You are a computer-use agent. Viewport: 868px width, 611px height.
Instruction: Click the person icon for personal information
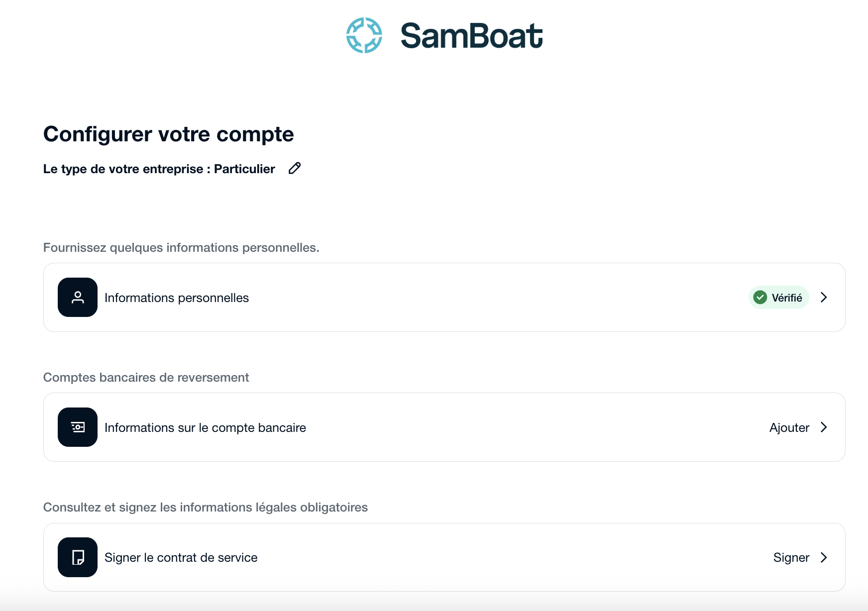pos(78,298)
